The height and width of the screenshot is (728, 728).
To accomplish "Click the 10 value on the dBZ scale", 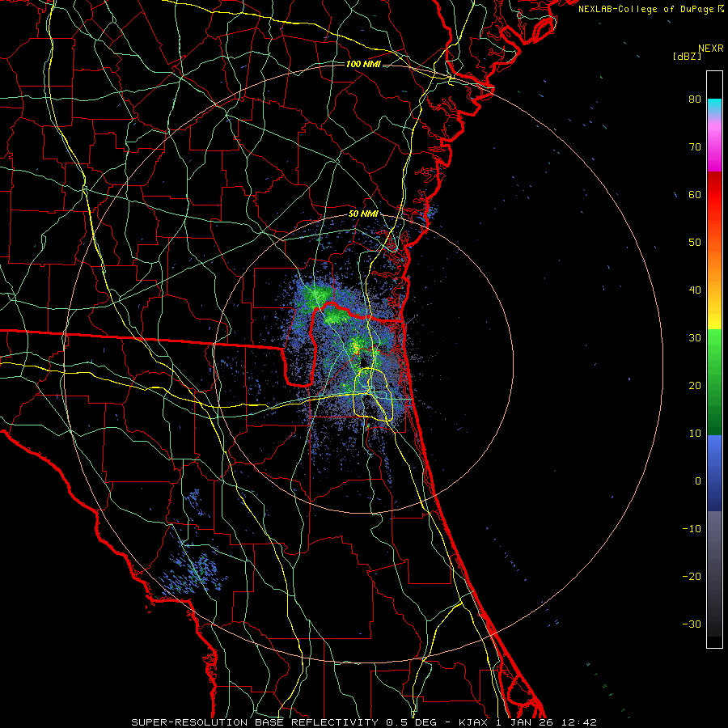I will (x=695, y=434).
